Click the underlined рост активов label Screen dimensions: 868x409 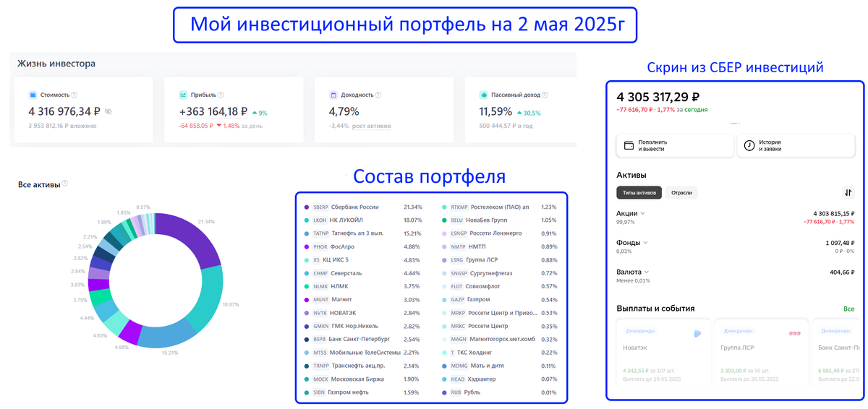tap(372, 126)
